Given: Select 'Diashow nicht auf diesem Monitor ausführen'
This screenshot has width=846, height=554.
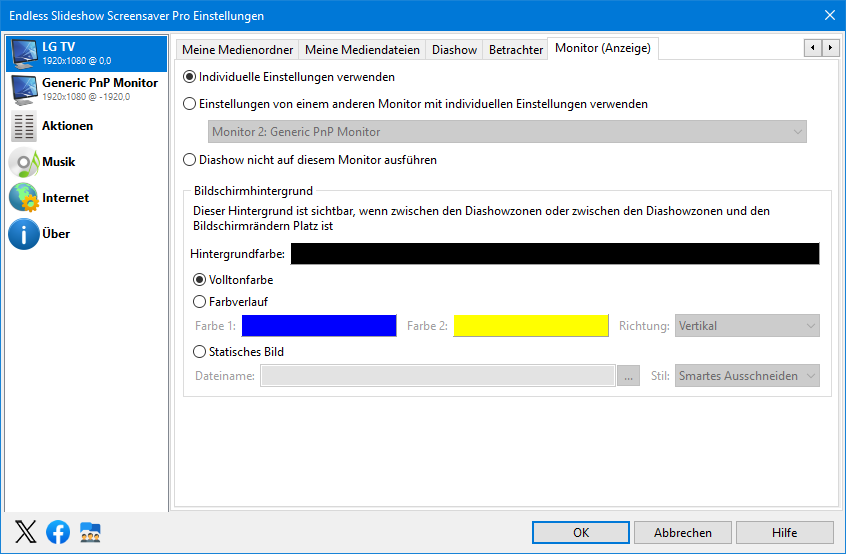Looking at the screenshot, I should pos(310,160).
